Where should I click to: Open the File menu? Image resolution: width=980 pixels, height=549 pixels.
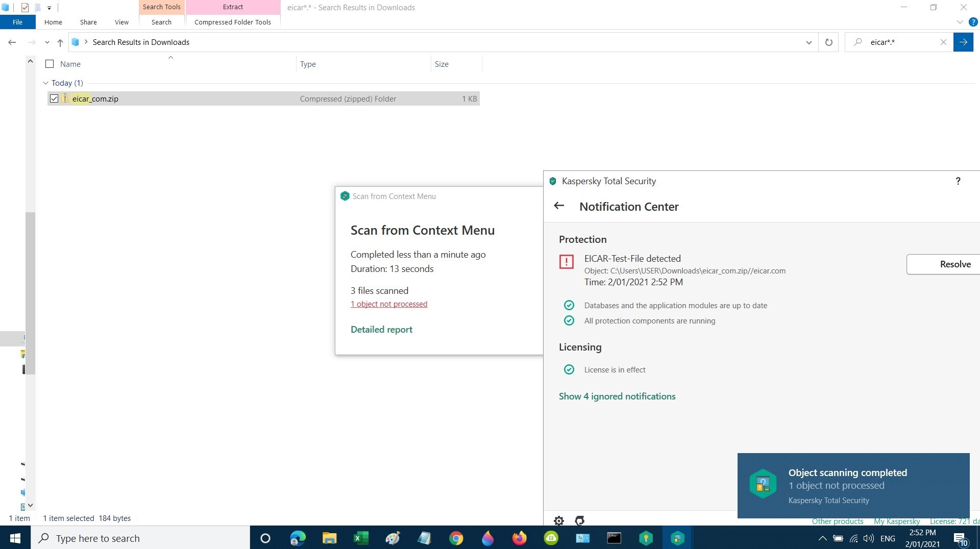point(17,22)
